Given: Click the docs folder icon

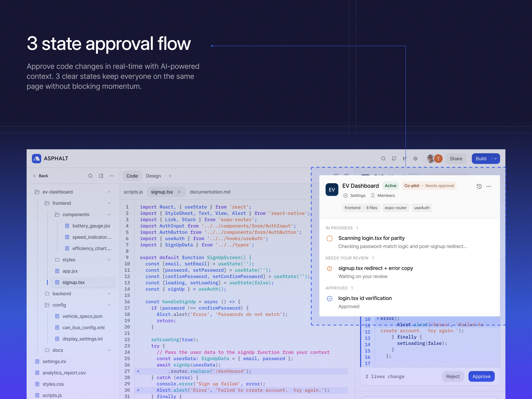Looking at the screenshot, I should point(47,350).
